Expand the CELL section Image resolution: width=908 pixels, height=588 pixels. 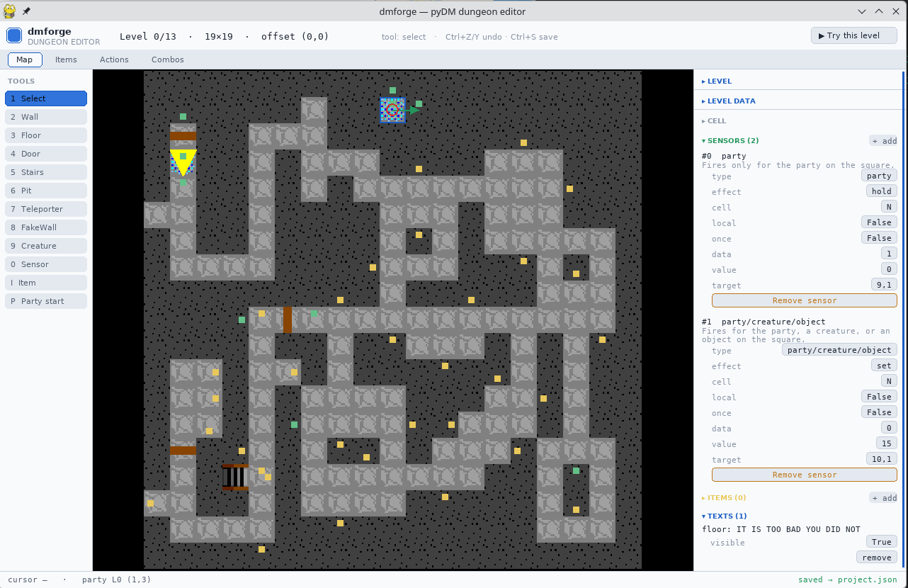(714, 121)
